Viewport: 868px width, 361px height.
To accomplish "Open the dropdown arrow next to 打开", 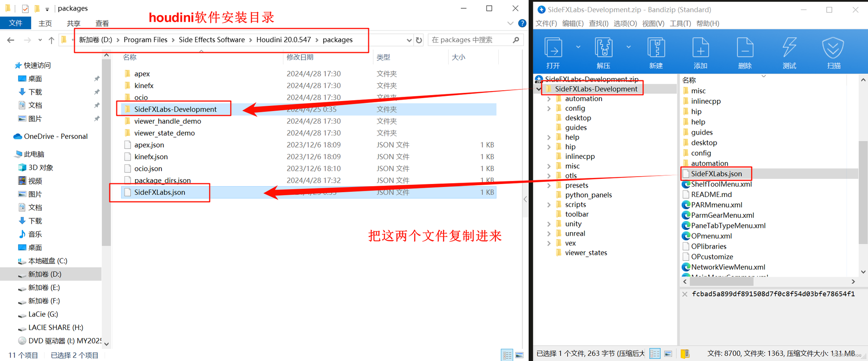I will coord(579,47).
